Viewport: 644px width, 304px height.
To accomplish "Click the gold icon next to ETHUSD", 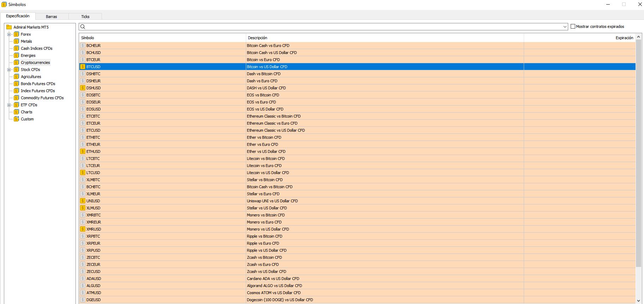I will [83, 151].
